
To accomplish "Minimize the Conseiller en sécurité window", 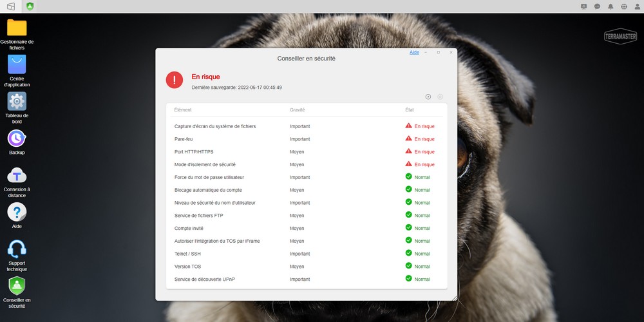I will (x=426, y=53).
